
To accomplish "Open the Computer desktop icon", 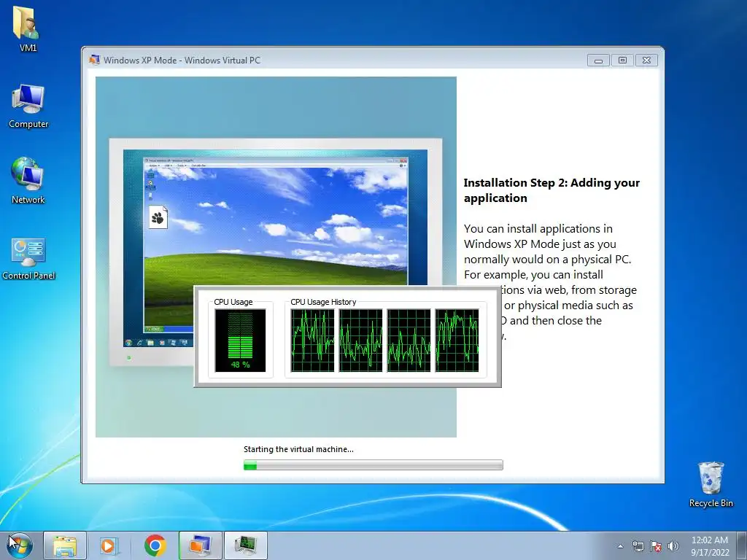I will 28,106.
